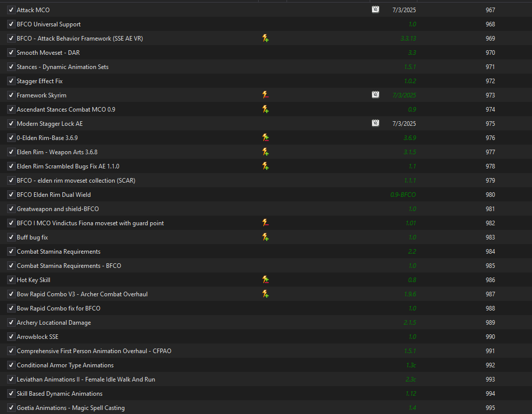Toggle Goetia Animations - Magic Spell Casting checkbox
Viewport: 532px width, 414px height.
tap(11, 408)
